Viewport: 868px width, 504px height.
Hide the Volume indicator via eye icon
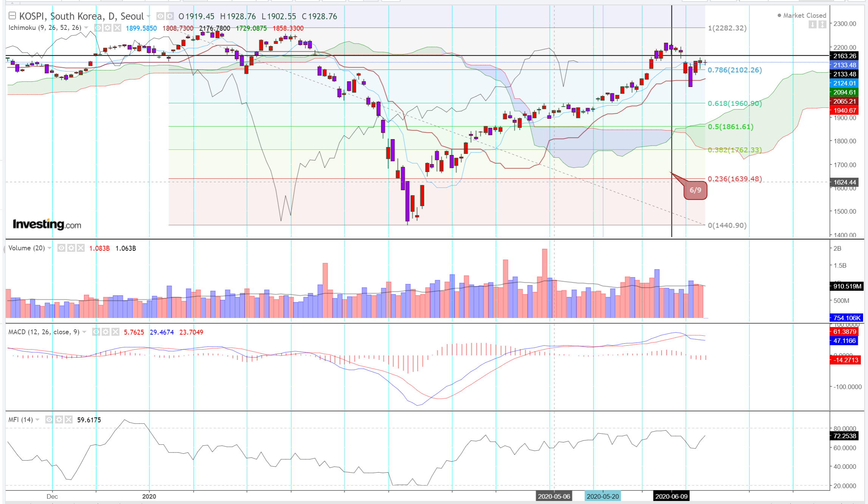(x=61, y=248)
